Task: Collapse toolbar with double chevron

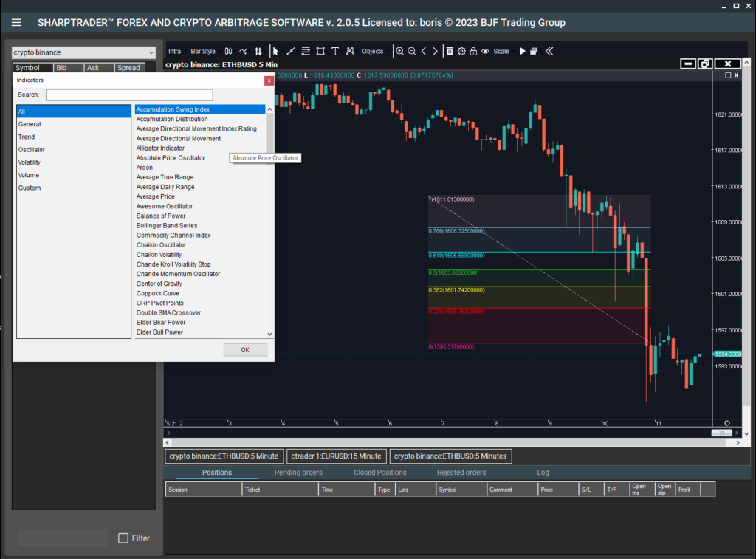Action: (549, 51)
